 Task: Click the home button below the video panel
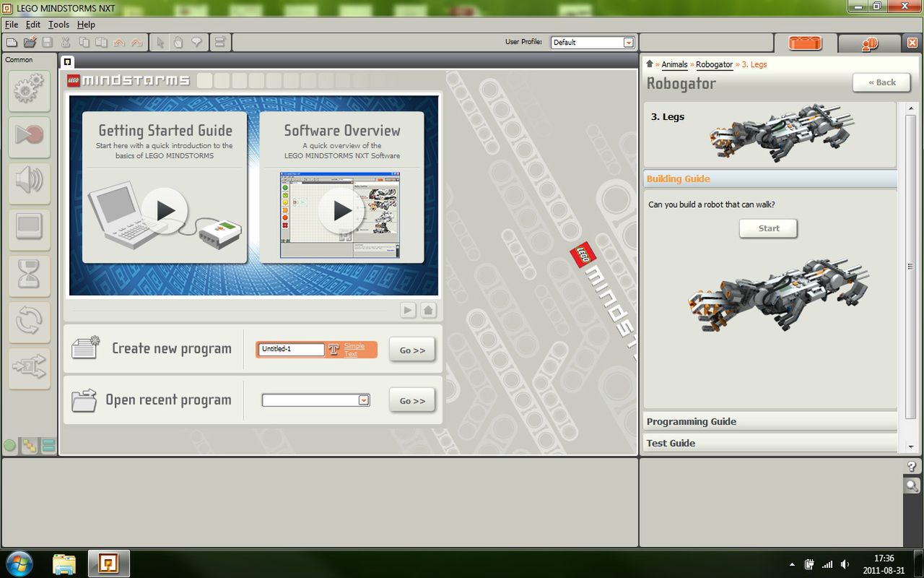pos(428,310)
